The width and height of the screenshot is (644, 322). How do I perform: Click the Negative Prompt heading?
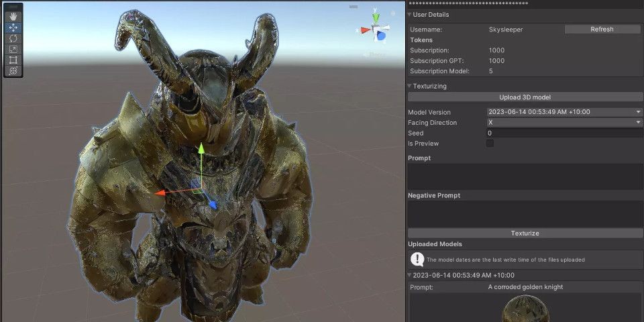click(434, 195)
